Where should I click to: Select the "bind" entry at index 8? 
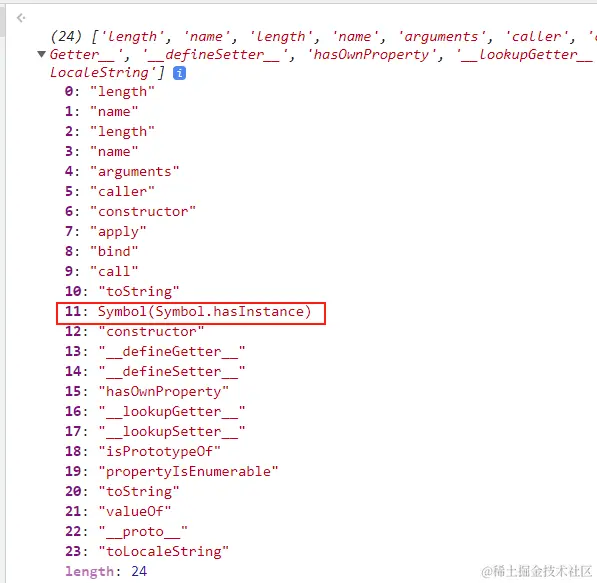click(101, 251)
